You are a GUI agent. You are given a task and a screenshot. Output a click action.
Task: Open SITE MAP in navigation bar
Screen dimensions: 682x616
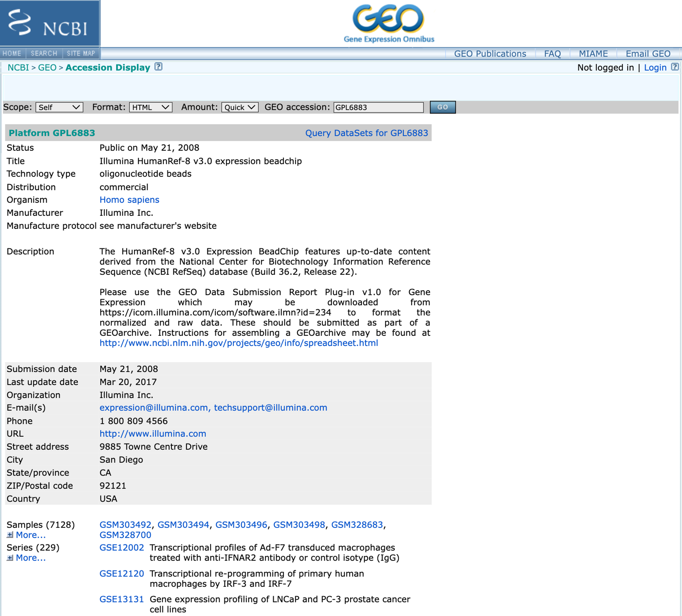coord(81,54)
